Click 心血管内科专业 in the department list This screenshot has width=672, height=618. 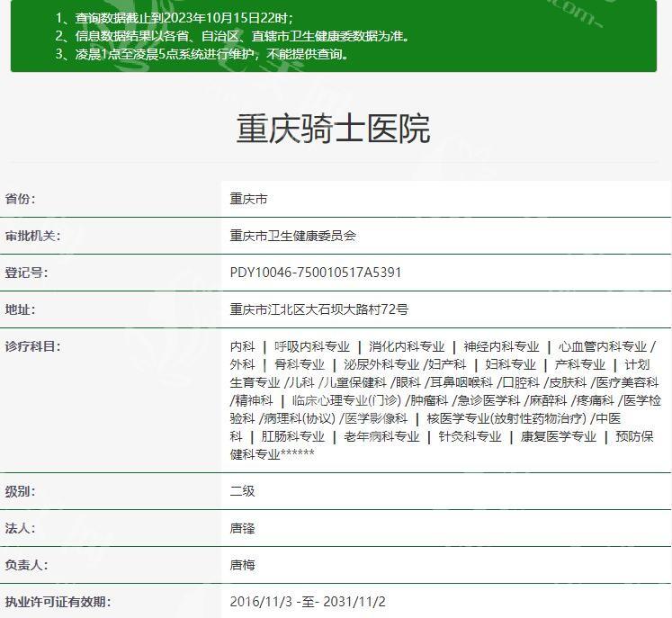[603, 346]
